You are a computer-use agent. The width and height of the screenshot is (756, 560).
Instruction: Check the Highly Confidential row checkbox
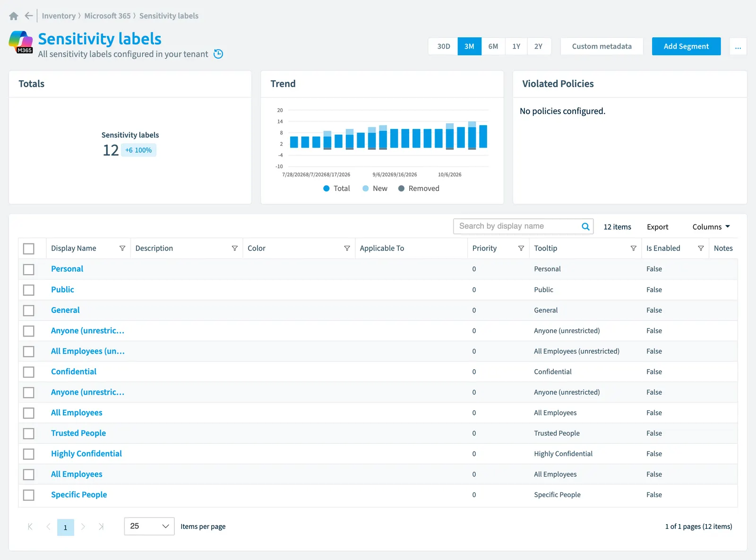coord(29,454)
